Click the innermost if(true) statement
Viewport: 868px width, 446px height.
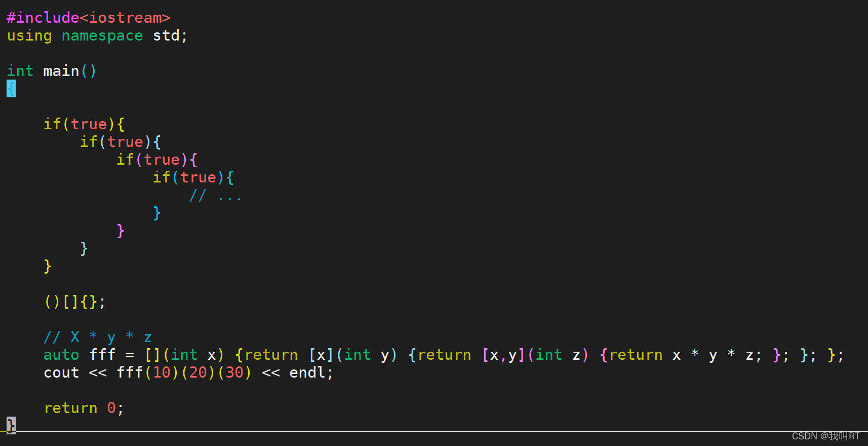(x=193, y=177)
